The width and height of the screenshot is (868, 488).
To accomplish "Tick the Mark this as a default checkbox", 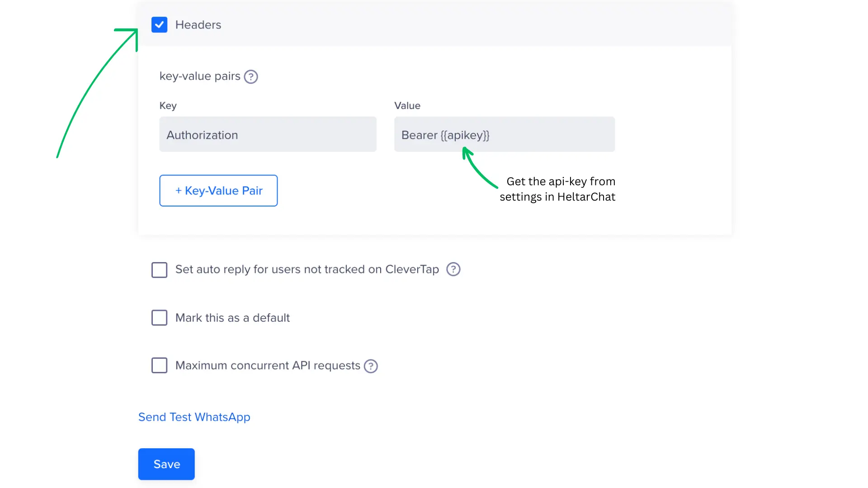I will click(159, 318).
